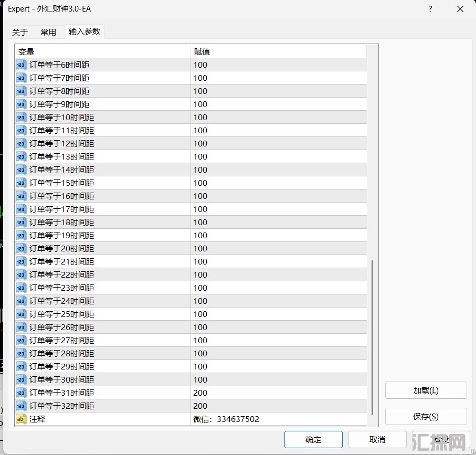Image resolution: width=476 pixels, height=455 pixels.
Task: Click the integer icon for 订单等于8时间距
Action: pyautogui.click(x=21, y=91)
